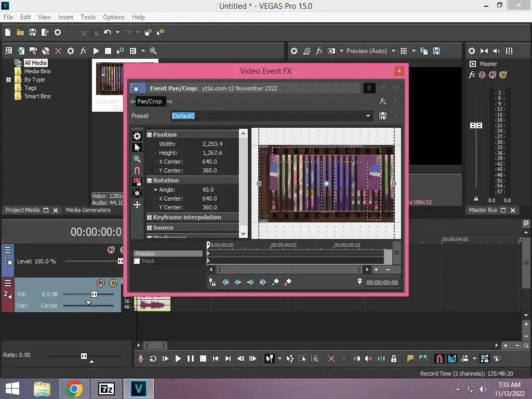This screenshot has width=532, height=399.
Task: Open File Explorer from the taskbar
Action: pos(42,389)
